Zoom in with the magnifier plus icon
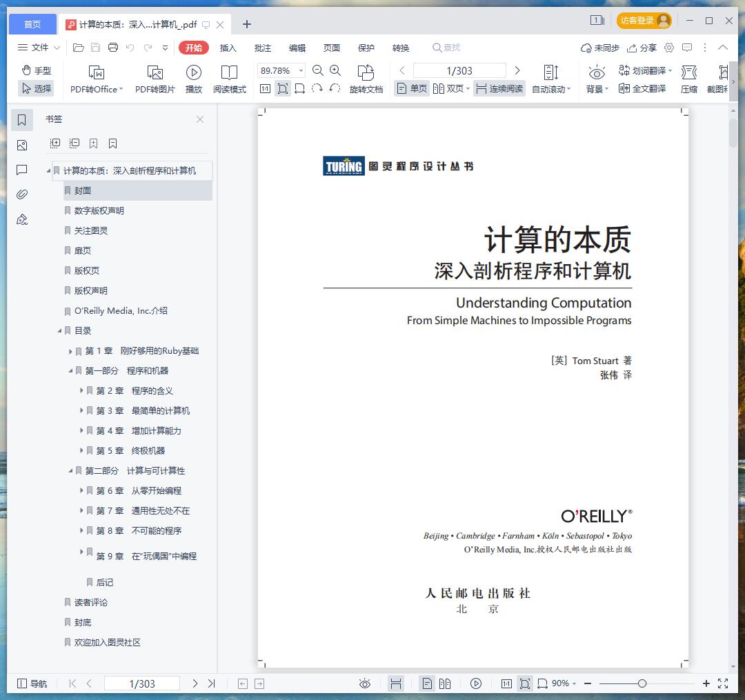The width and height of the screenshot is (745, 700). tap(335, 71)
